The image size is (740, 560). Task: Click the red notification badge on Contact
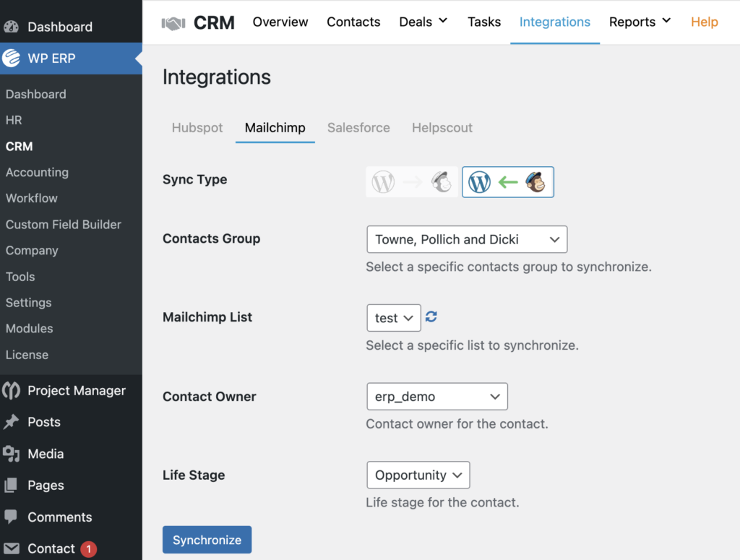(x=88, y=548)
